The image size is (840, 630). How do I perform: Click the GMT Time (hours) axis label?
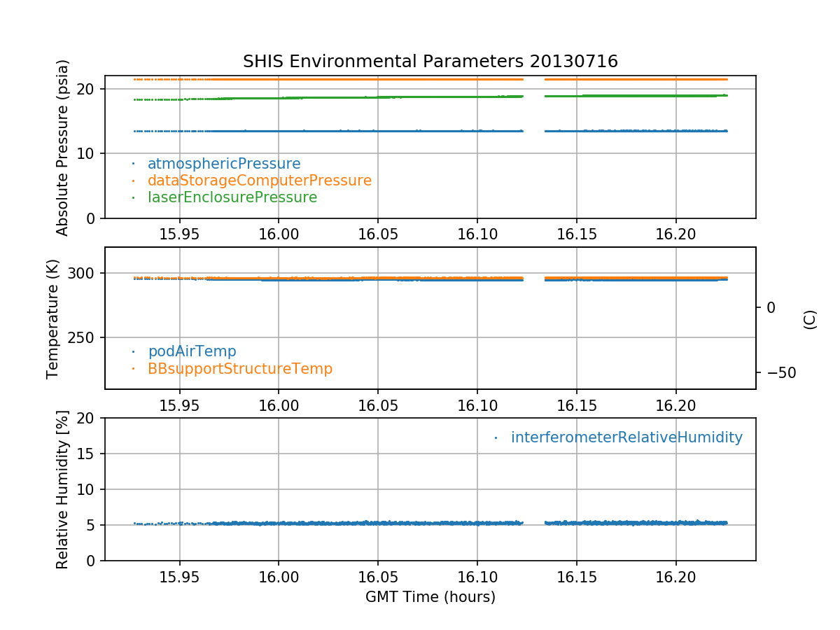pyautogui.click(x=430, y=597)
